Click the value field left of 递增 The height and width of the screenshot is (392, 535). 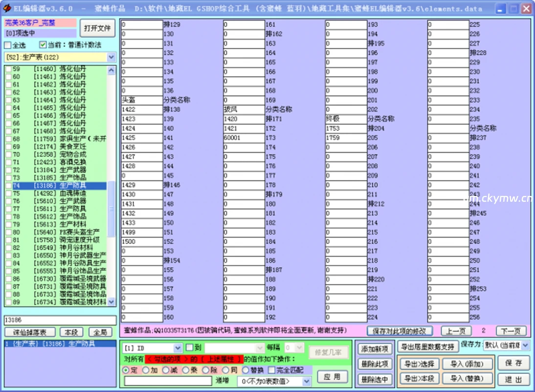coord(168,381)
